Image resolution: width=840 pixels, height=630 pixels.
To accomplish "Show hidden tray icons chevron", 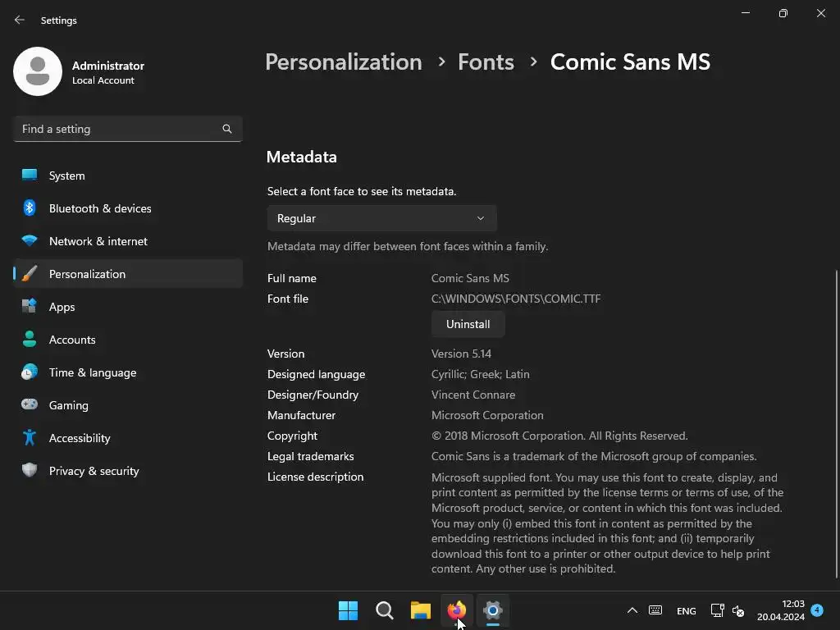I will (x=632, y=610).
